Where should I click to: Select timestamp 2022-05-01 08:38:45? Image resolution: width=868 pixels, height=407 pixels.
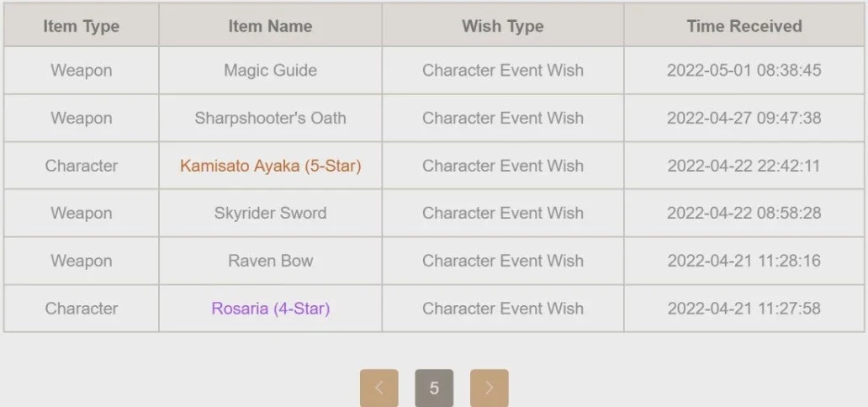tap(744, 71)
